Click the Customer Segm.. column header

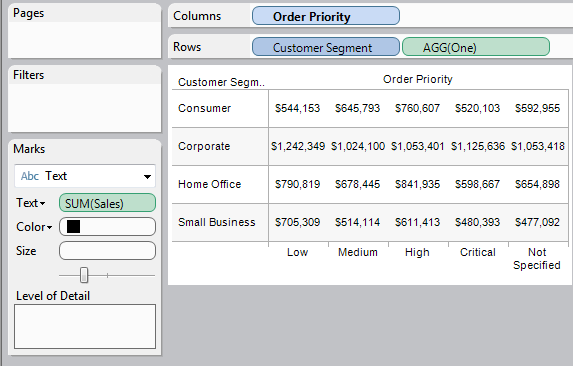pyautogui.click(x=221, y=82)
